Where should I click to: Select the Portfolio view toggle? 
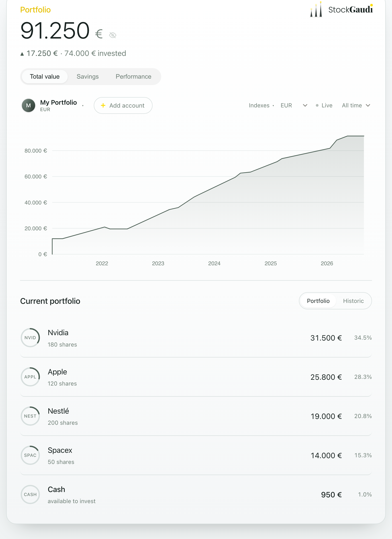click(x=318, y=301)
